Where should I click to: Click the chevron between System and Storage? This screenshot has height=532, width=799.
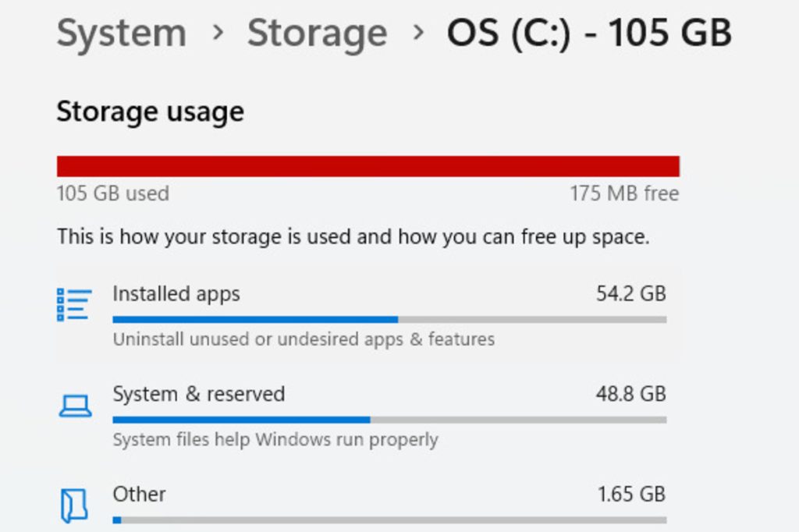(218, 33)
